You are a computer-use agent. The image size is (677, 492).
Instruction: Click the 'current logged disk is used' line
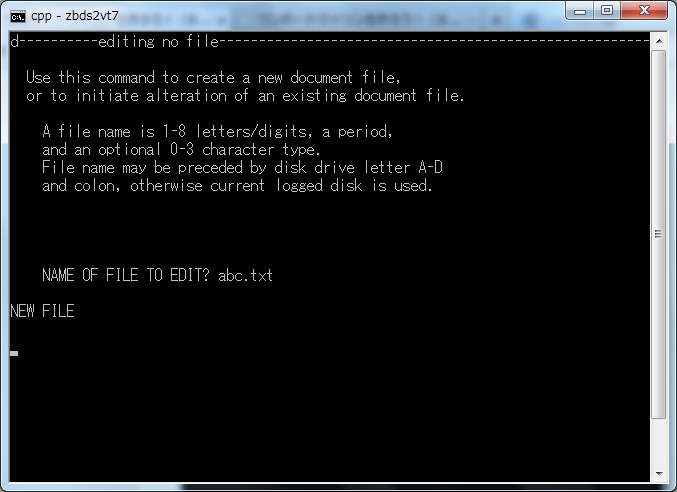[x=237, y=185]
